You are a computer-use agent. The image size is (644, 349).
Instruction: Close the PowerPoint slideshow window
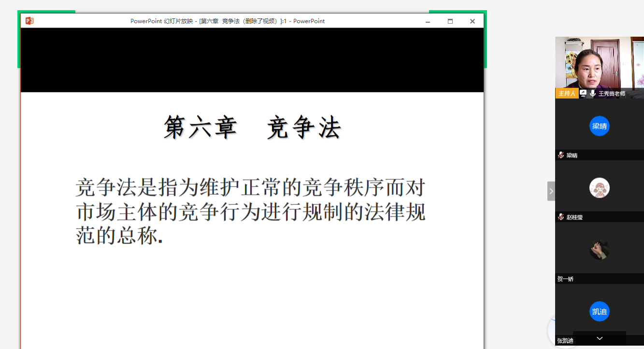pos(472,21)
